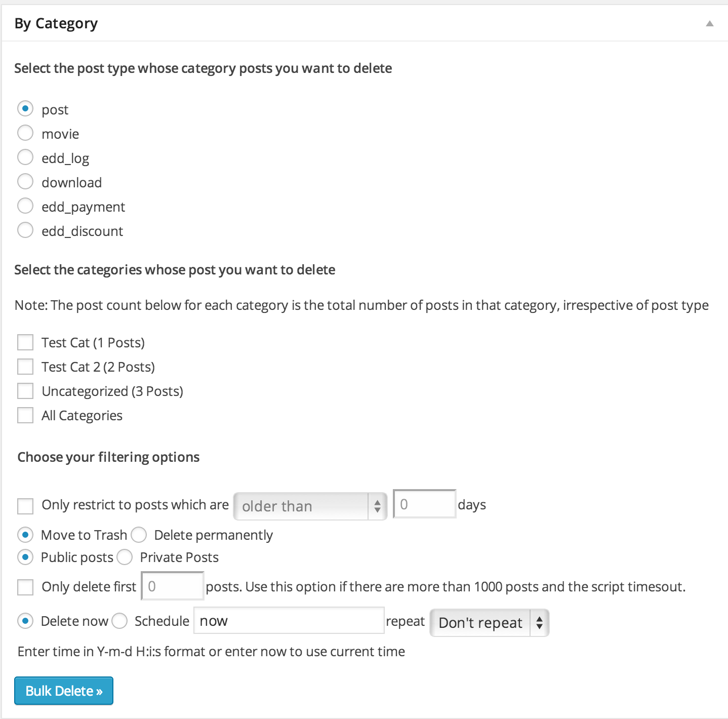
Task: Click the days number input field
Action: 425,504
